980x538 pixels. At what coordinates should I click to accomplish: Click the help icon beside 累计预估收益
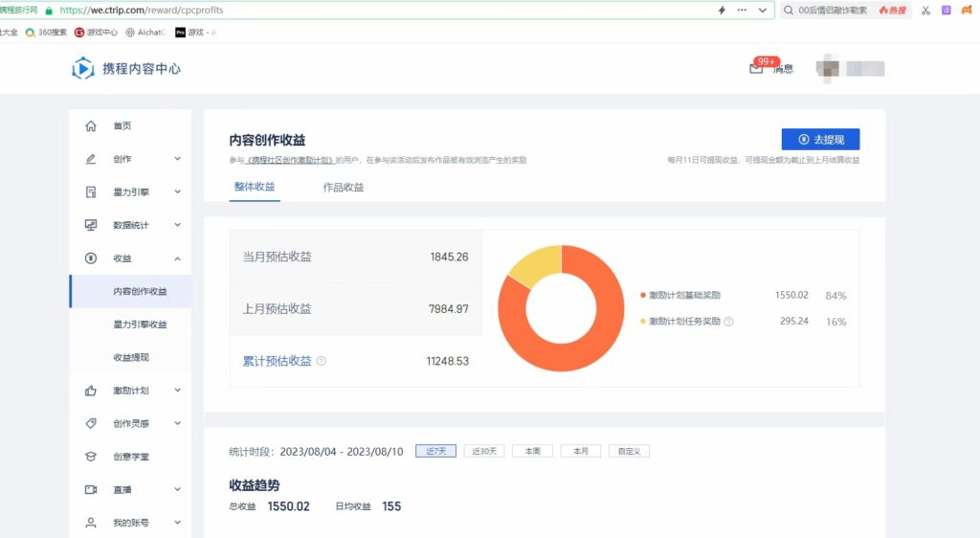[322, 361]
